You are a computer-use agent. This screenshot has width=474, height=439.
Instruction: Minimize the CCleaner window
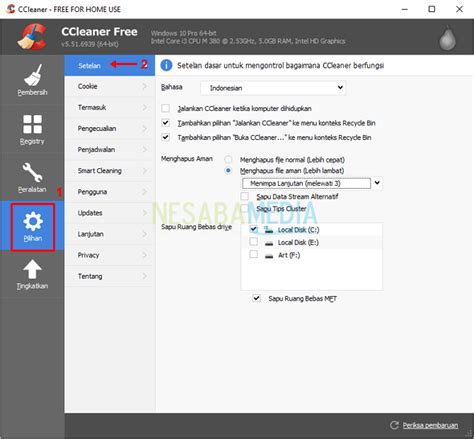405,9
